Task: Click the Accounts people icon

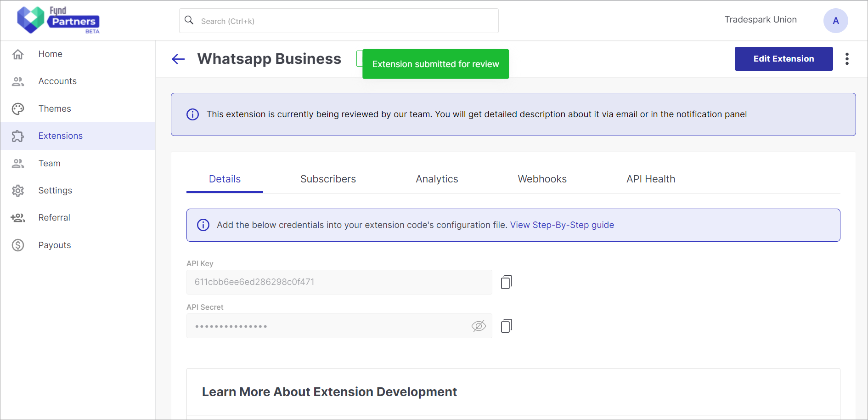Action: [x=18, y=81]
